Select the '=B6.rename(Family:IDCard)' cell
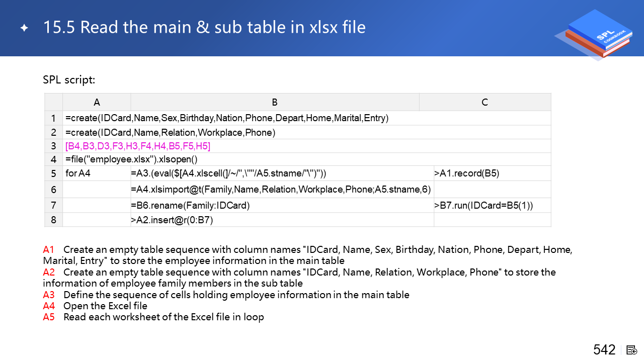This screenshot has width=644, height=362. pos(190,205)
